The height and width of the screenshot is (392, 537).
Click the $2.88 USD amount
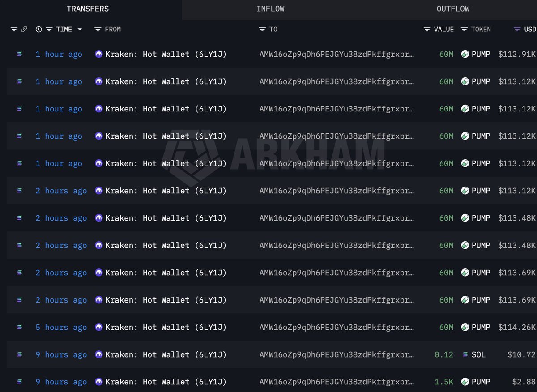point(524,382)
